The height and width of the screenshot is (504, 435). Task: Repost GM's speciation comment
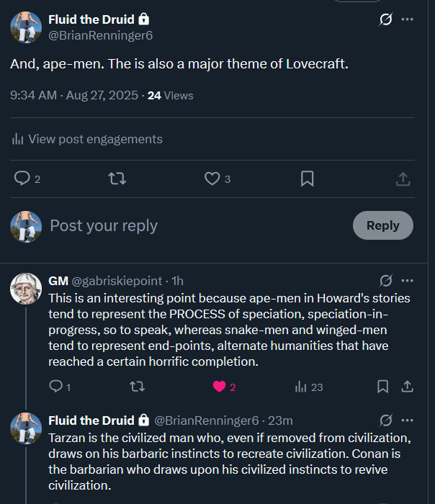(x=137, y=387)
